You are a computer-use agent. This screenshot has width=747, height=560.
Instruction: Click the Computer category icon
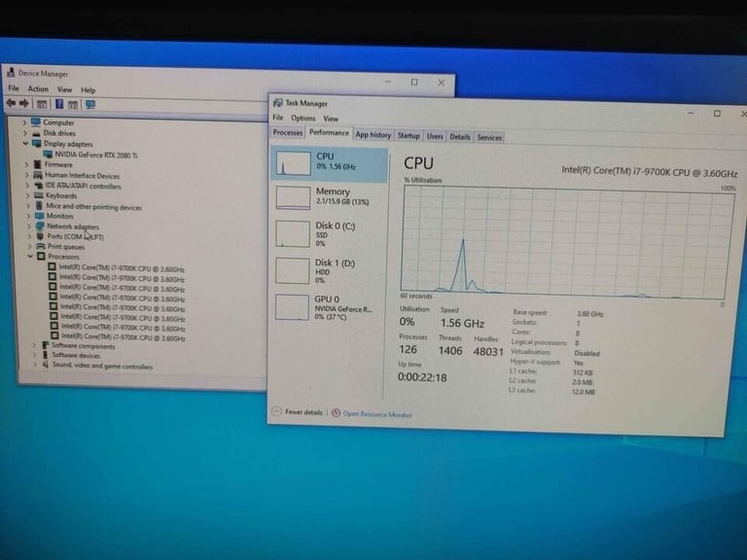point(36,122)
